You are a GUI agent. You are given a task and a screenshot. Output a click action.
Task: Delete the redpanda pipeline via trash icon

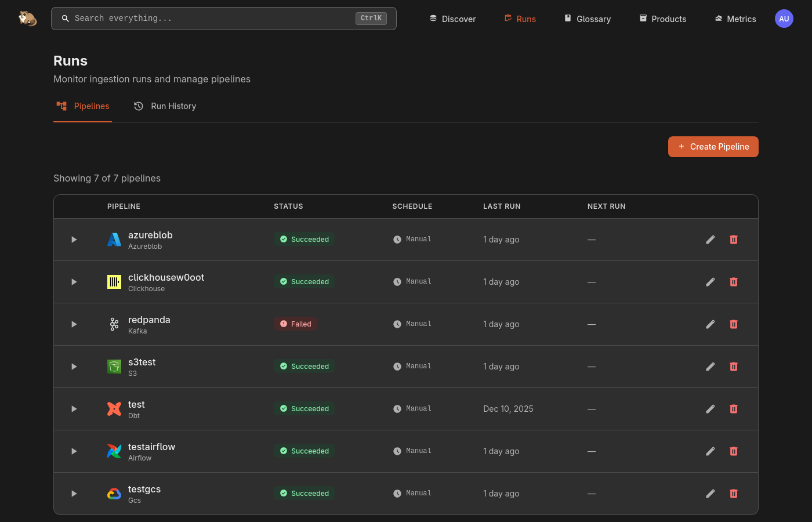click(733, 324)
